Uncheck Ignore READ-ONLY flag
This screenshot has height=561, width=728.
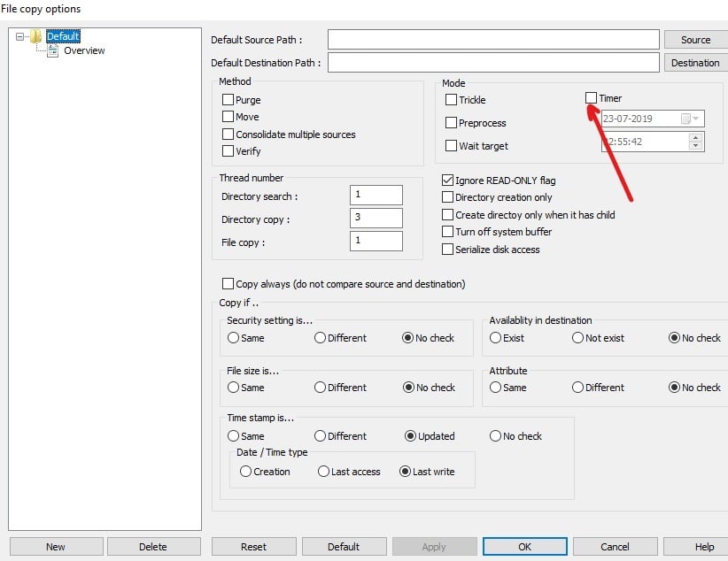447,180
